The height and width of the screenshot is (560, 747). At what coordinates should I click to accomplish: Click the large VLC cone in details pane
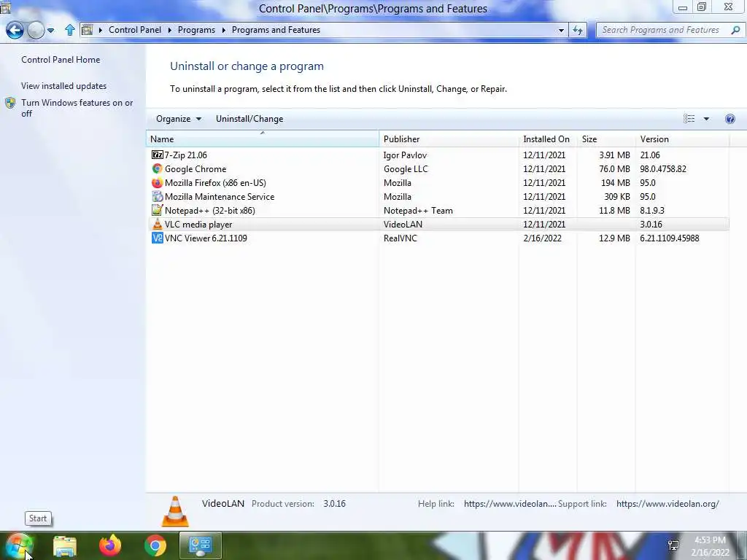pos(175,511)
